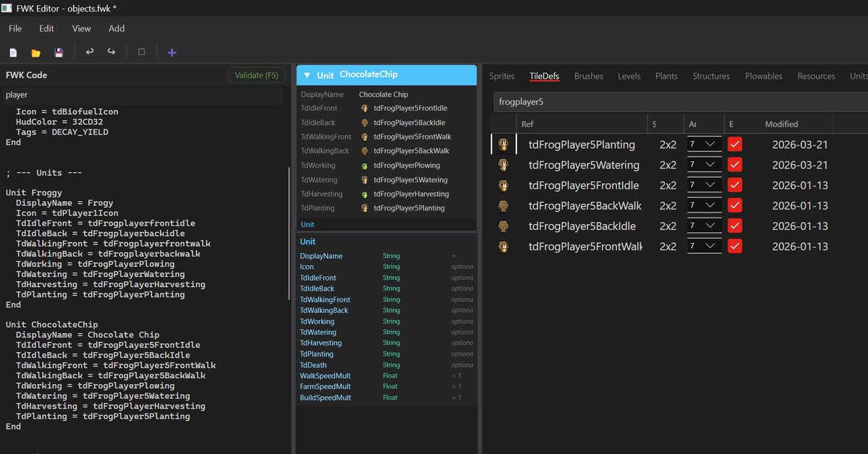Uncheck the red checkbox for tdFrogPlayer5FrontWalk

[735, 247]
